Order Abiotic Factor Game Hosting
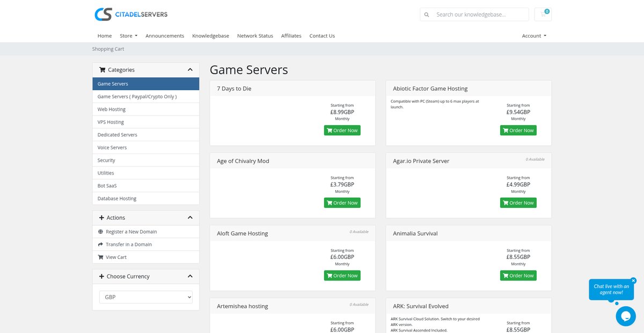 click(x=518, y=131)
